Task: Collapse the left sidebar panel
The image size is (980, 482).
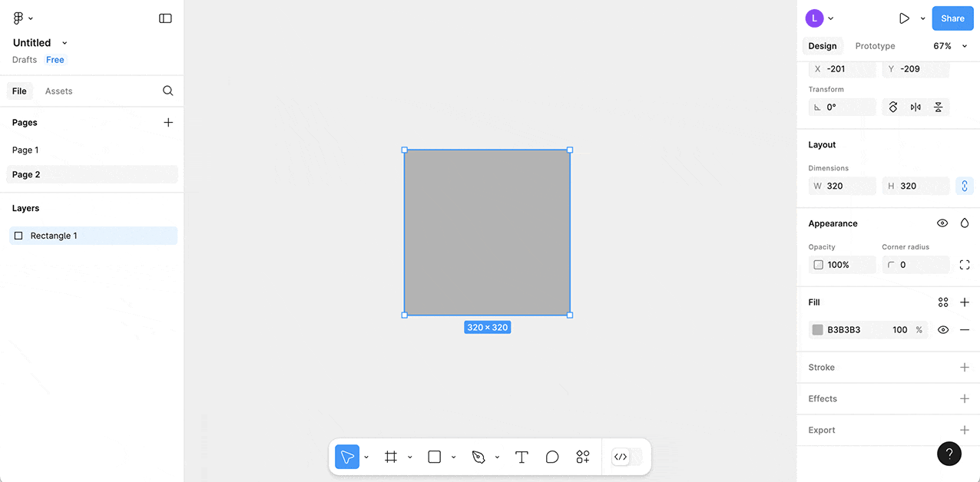Action: 165,18
